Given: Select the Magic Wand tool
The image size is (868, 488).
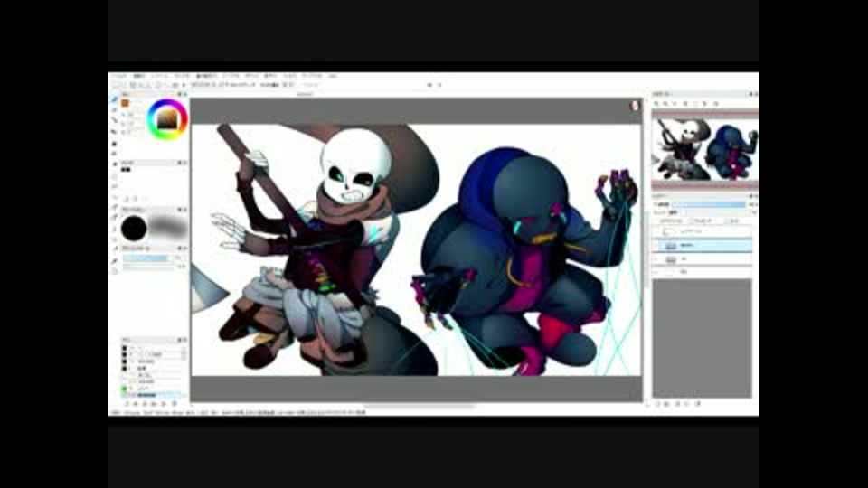Looking at the screenshot, I should [115, 196].
